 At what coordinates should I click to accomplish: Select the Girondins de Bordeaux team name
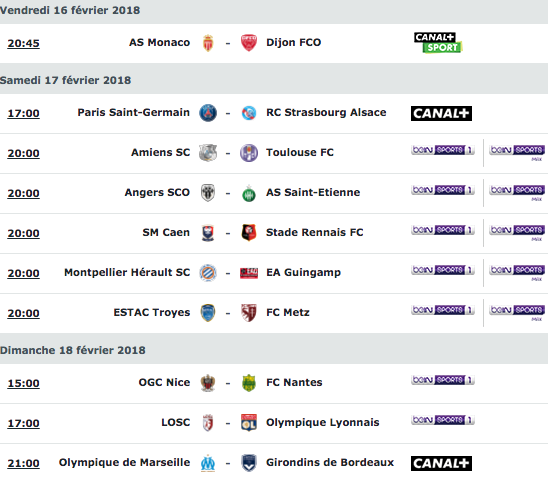click(x=330, y=462)
